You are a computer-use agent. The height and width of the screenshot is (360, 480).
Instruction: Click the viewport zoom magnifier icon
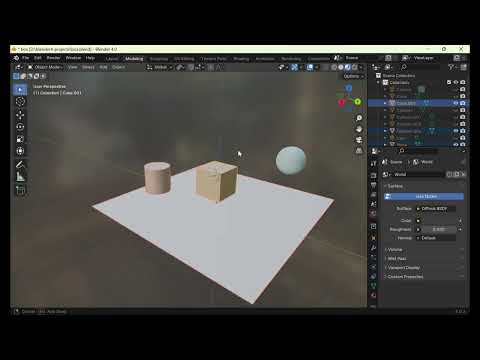[x=359, y=118]
